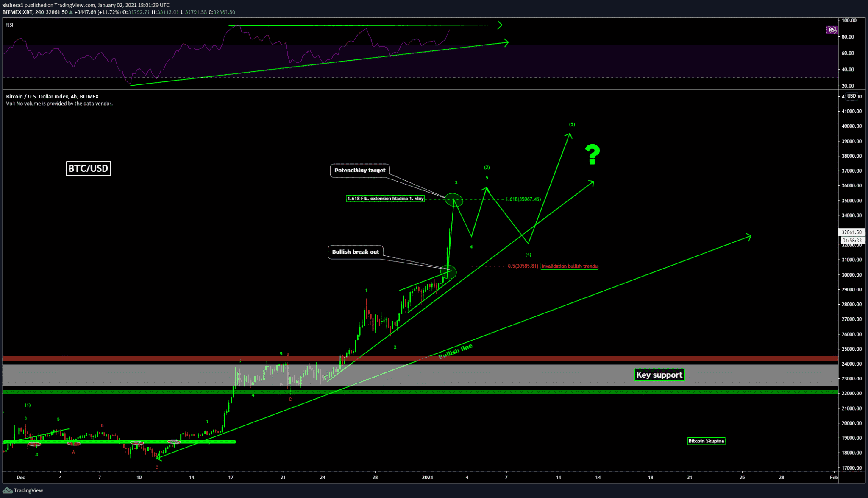This screenshot has width=868, height=498.
Task: Click the TradingView logo in the bottom corner
Action: (23, 490)
